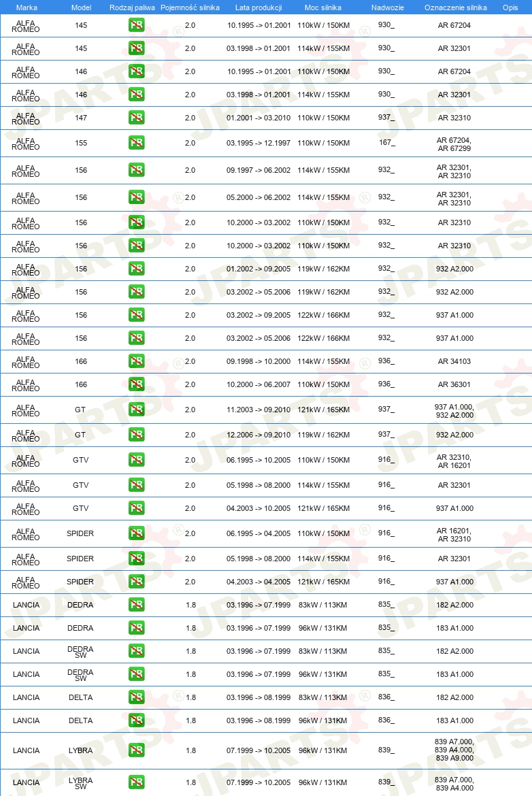Select date cell 01.2001 -> 03.2010
The height and width of the screenshot is (796, 532).
tap(259, 118)
